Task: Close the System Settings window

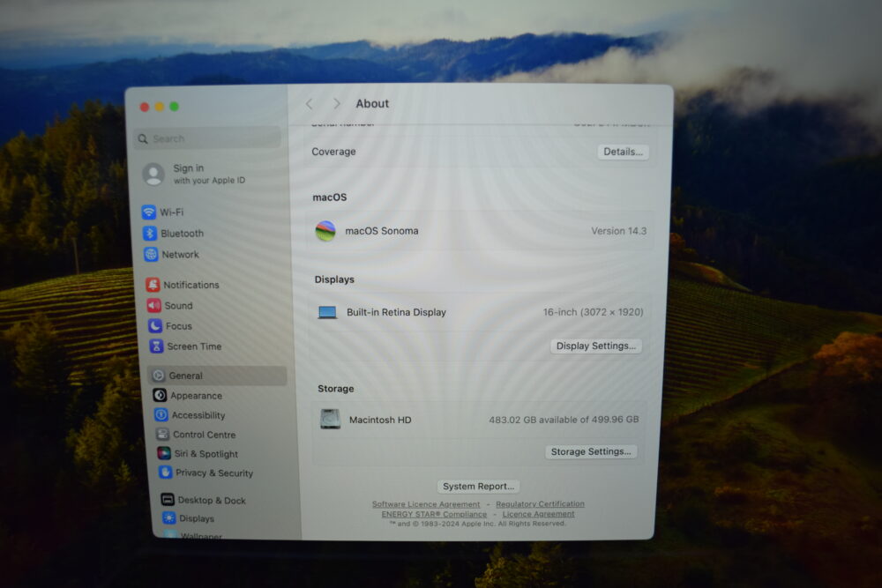Action: click(145, 107)
